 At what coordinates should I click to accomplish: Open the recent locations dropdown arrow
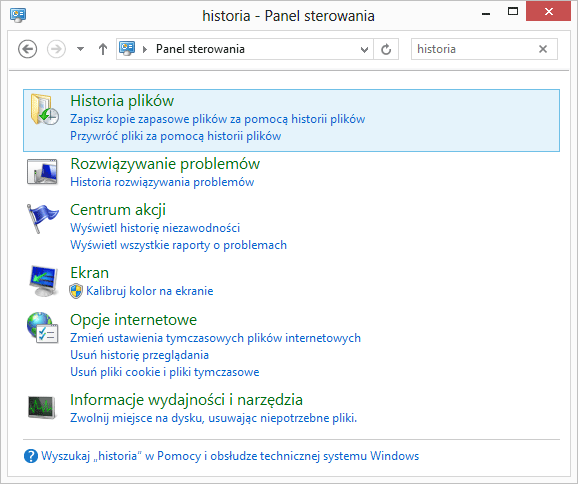pos(80,49)
